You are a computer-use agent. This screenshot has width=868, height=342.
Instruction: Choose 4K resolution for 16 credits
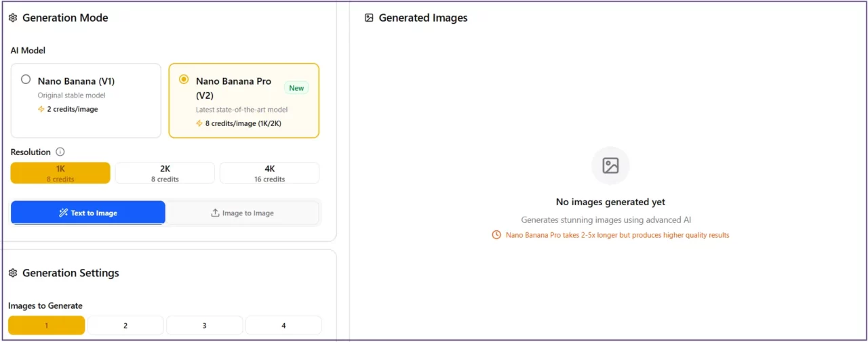point(269,173)
